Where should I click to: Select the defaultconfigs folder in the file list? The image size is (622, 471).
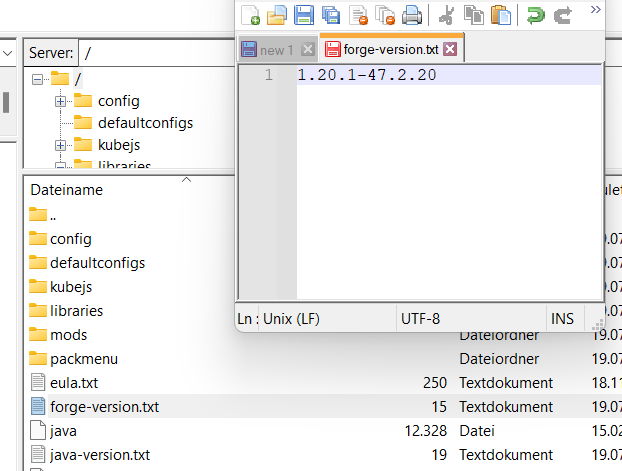(x=98, y=263)
